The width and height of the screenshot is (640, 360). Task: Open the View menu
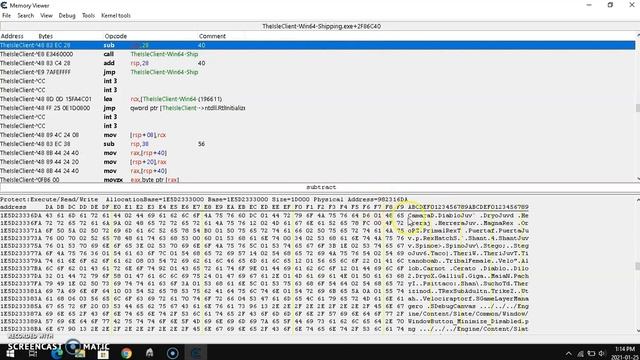(46, 16)
